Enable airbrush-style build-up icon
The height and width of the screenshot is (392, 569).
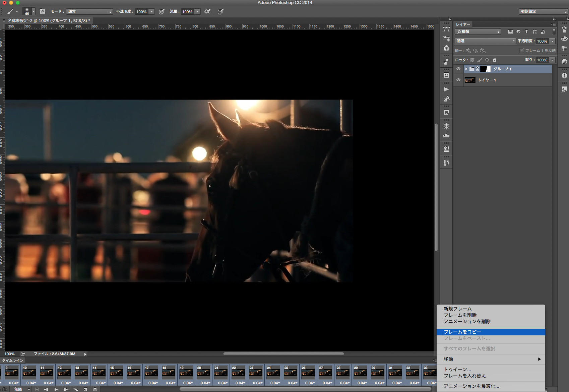pyautogui.click(x=207, y=11)
